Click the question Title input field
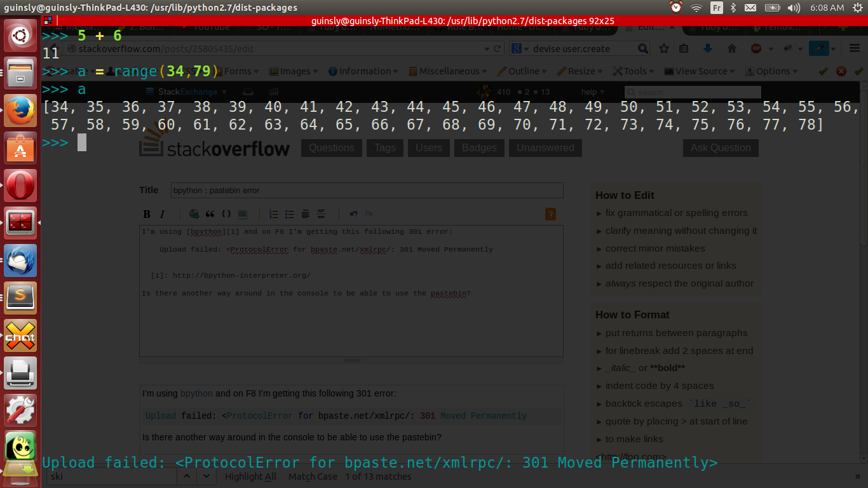The image size is (868, 488). click(367, 190)
